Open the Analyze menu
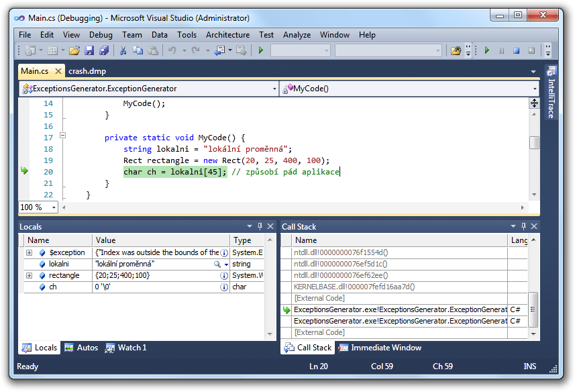The image size is (575, 392). click(x=297, y=35)
